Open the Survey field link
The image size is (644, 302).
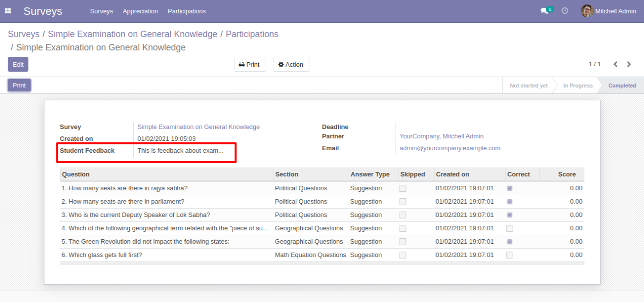[x=199, y=127]
